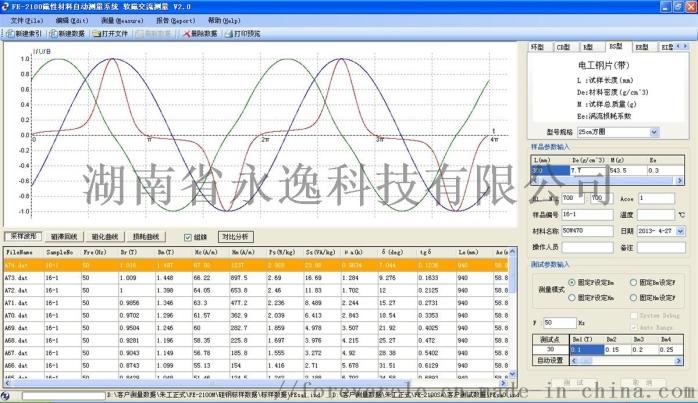Open the 日期 date picker dropdown
Viewport: 698px width, 403px height.
click(x=680, y=231)
